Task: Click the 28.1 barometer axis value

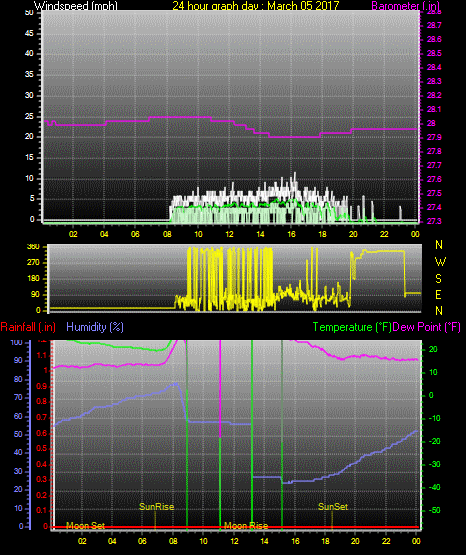Action: pos(434,109)
